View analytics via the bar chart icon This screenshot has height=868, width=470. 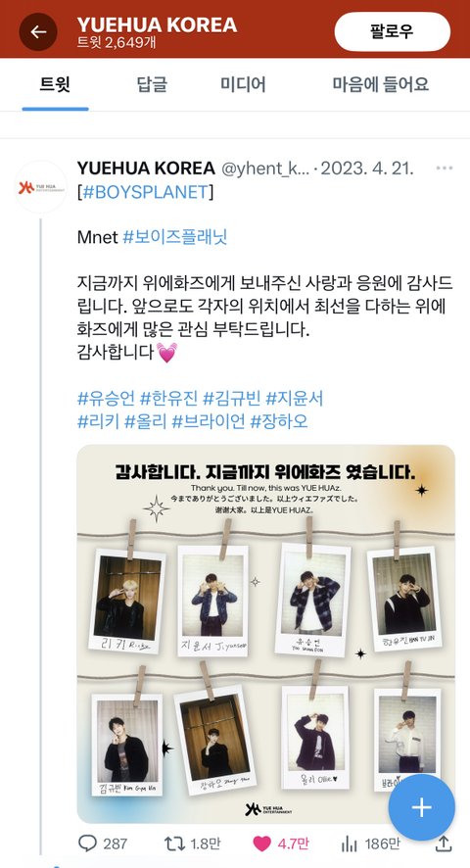350,844
